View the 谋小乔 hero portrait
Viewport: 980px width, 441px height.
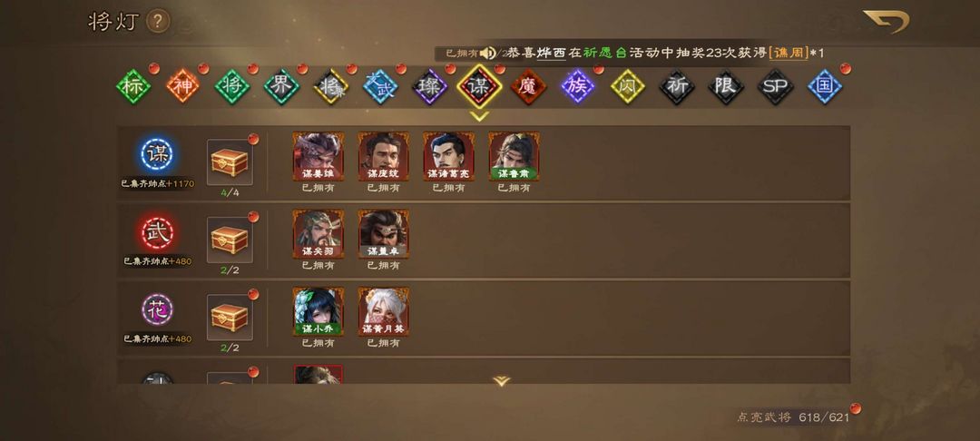pyautogui.click(x=318, y=311)
